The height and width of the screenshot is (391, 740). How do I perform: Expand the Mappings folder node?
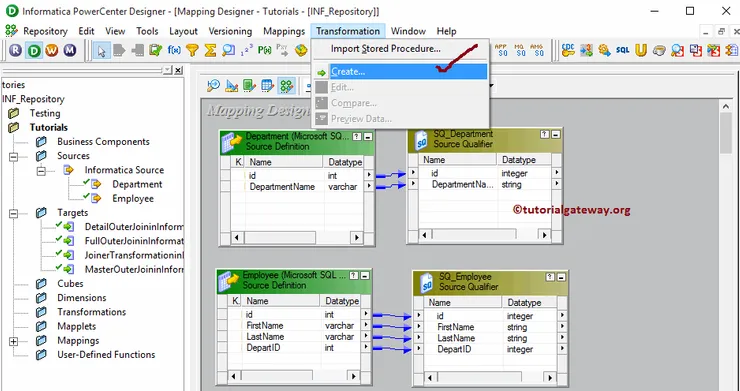14,341
